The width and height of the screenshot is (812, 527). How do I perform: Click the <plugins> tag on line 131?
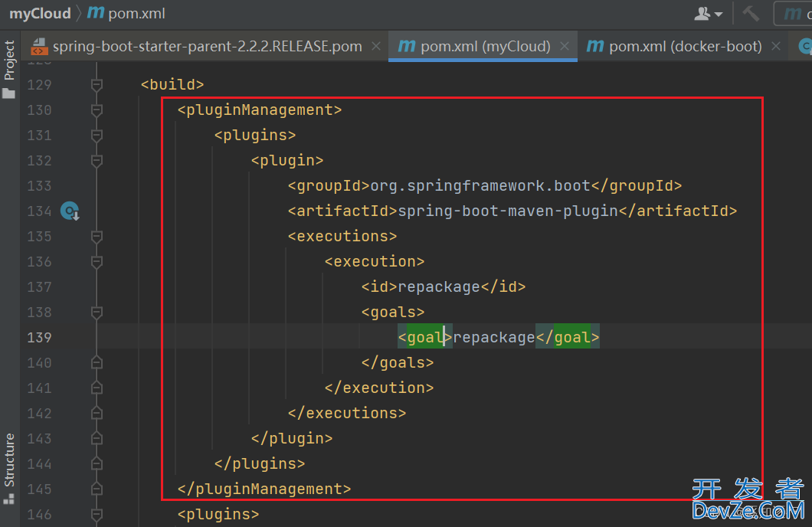(x=255, y=135)
